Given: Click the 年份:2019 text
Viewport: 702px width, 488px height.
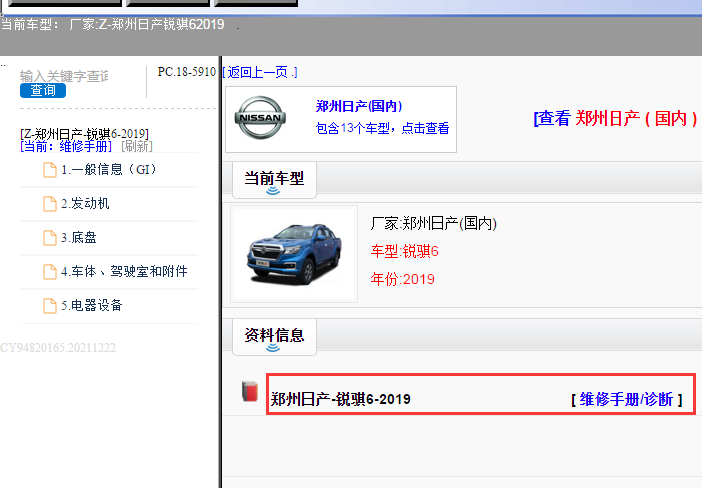Looking at the screenshot, I should click(x=402, y=279).
